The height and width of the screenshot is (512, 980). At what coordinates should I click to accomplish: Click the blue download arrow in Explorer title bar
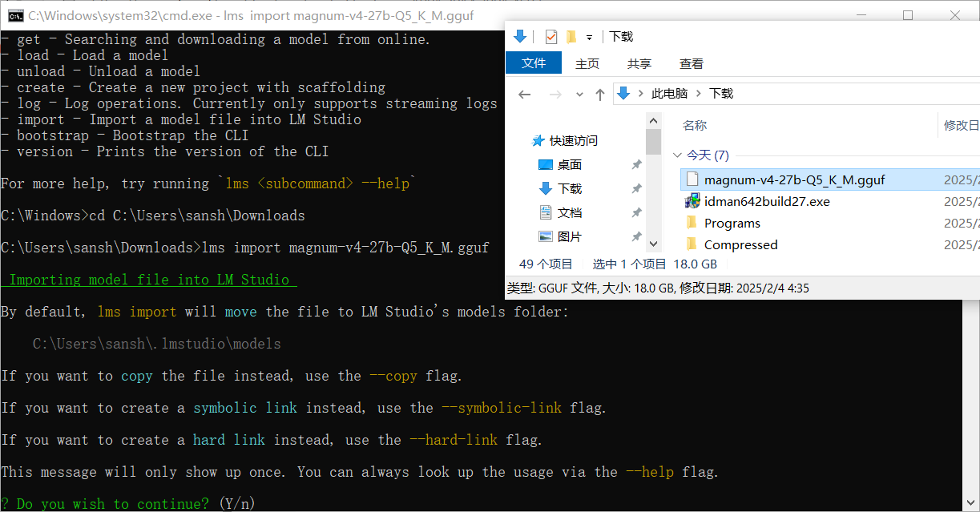tap(519, 36)
